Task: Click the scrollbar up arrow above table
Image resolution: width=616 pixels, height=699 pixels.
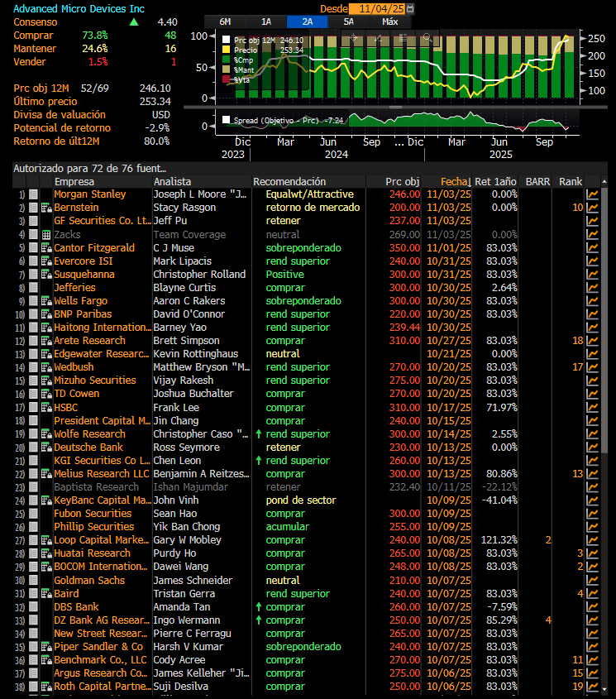Action: 604,181
